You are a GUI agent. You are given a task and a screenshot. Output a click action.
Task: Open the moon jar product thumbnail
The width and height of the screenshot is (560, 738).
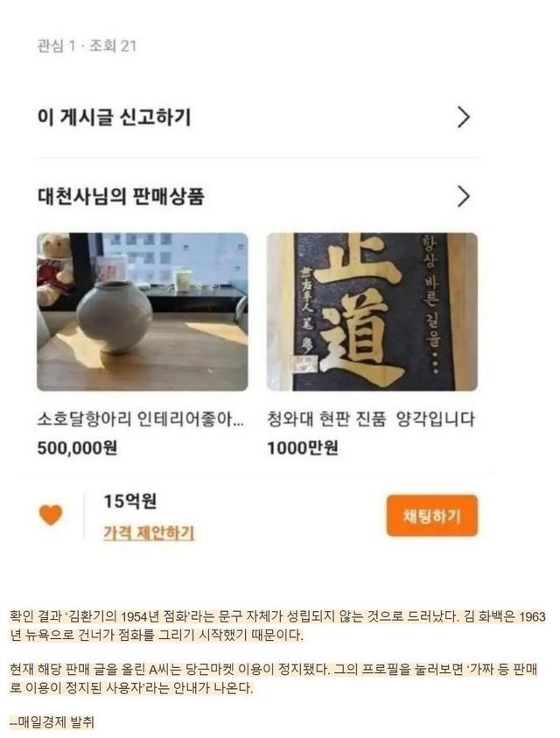[x=143, y=312]
